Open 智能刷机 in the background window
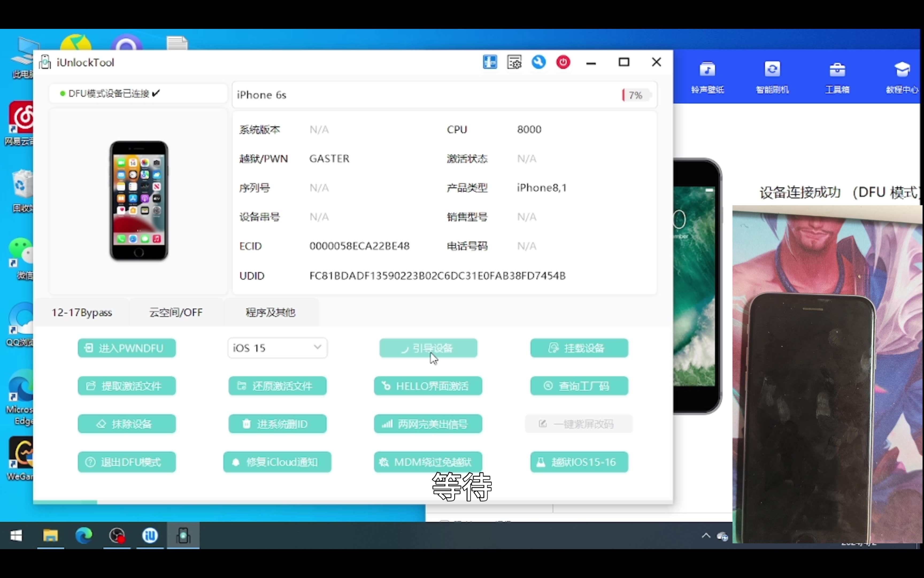 (x=772, y=78)
